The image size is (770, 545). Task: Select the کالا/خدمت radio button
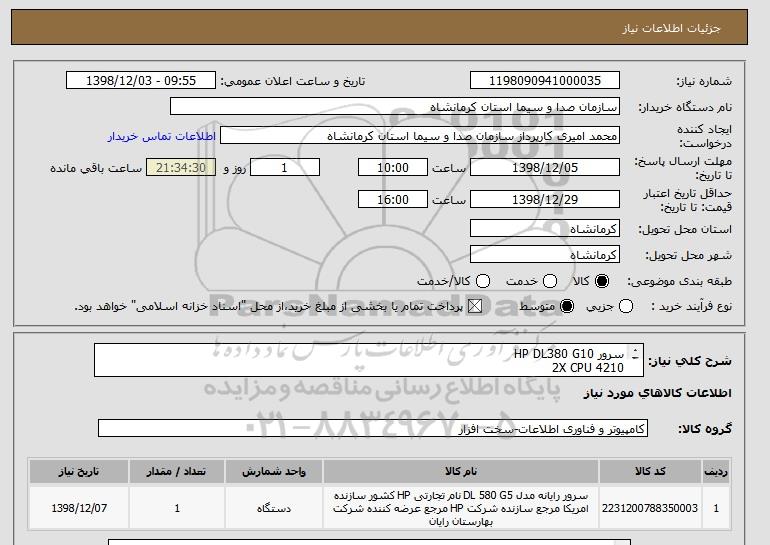click(x=483, y=281)
